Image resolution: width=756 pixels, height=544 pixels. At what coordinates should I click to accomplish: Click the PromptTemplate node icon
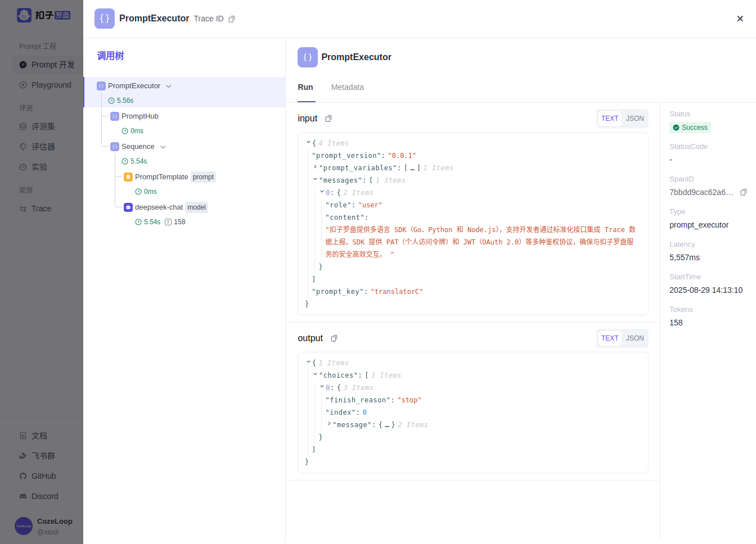click(128, 177)
